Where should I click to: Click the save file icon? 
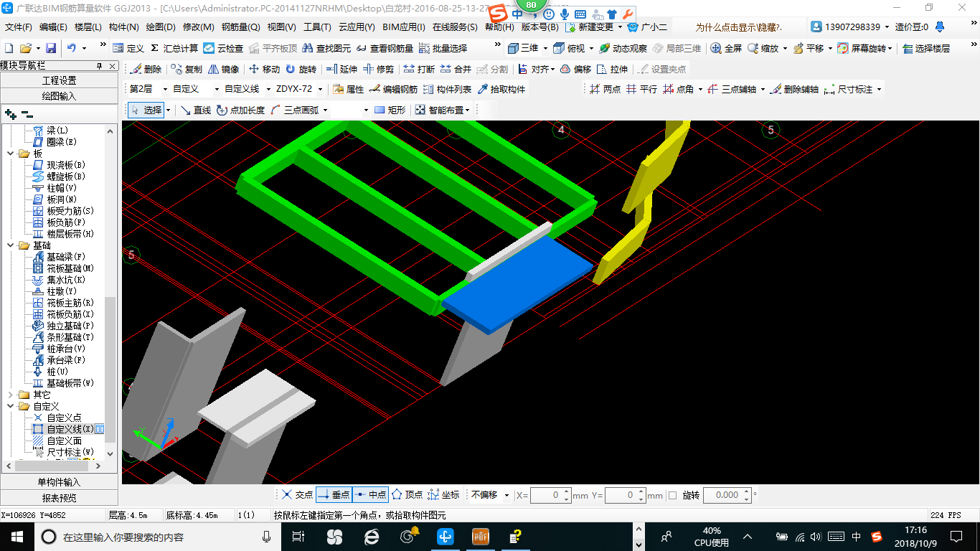51,48
